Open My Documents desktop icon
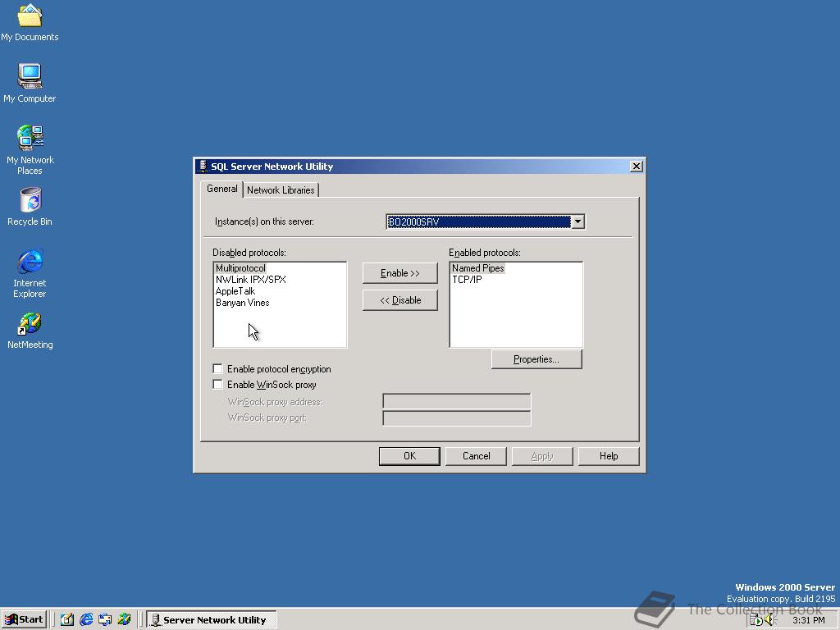This screenshot has height=630, width=840. tap(30, 22)
